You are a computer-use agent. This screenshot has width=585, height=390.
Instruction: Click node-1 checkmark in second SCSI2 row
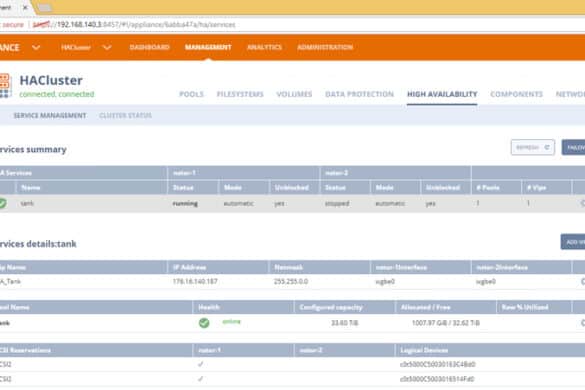200,379
